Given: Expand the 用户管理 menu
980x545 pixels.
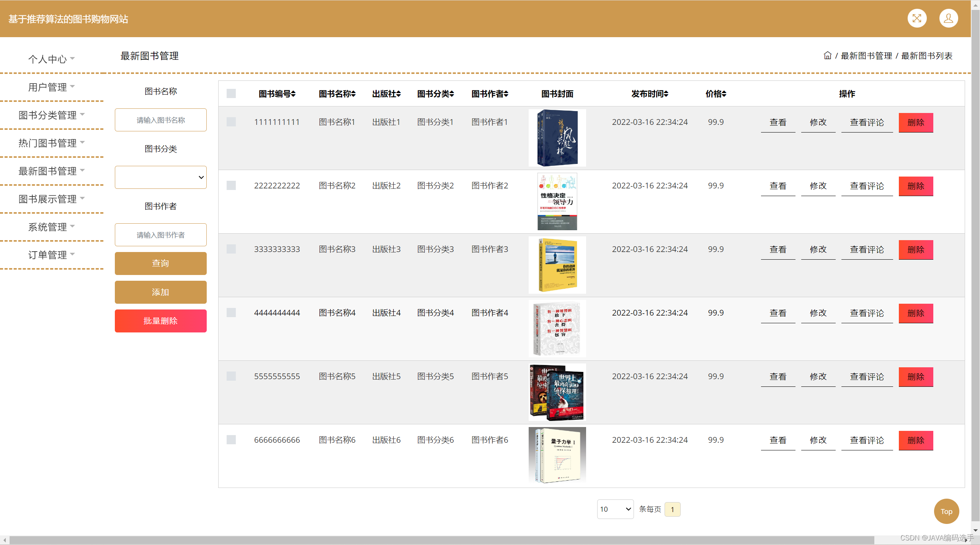Looking at the screenshot, I should 52,87.
